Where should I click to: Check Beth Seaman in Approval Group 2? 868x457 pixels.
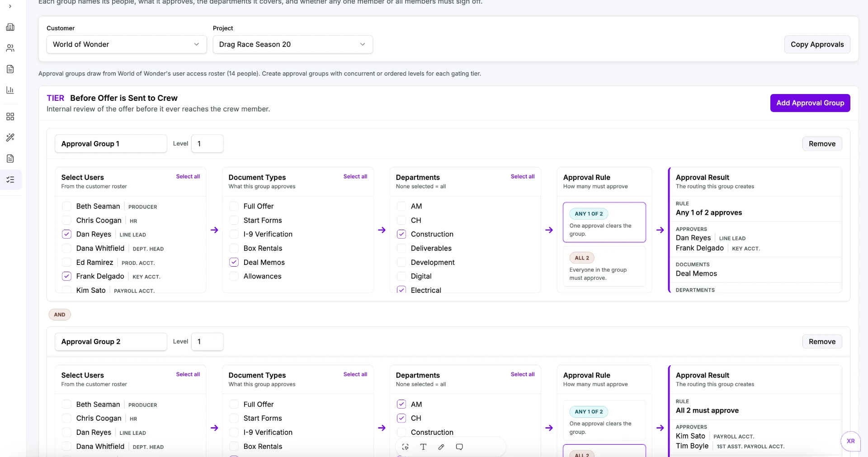click(66, 404)
